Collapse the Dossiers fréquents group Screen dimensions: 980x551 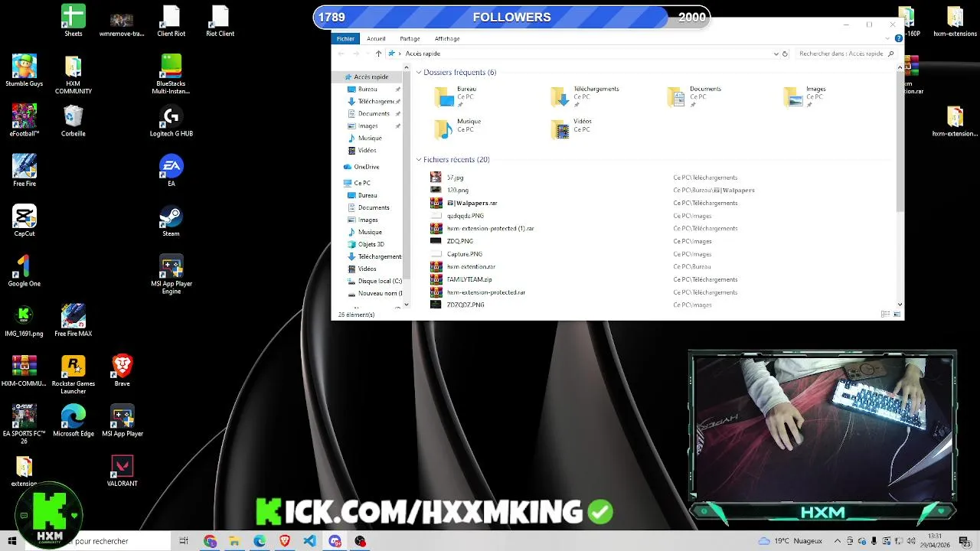[419, 73]
